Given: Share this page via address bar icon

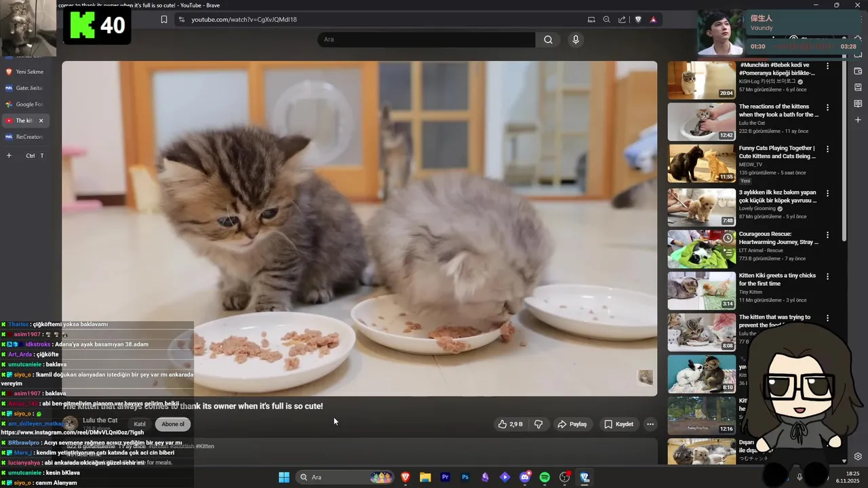Looking at the screenshot, I should [622, 20].
